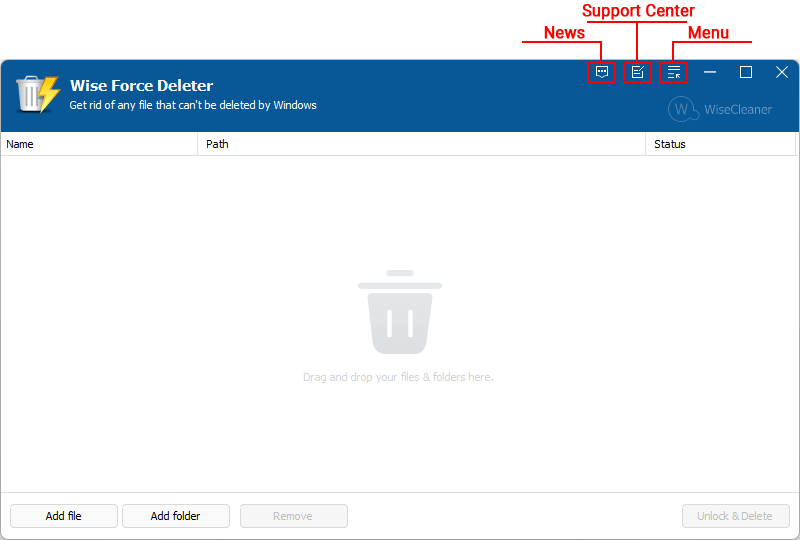Maximize the Wise Force Deleter window

745,72
